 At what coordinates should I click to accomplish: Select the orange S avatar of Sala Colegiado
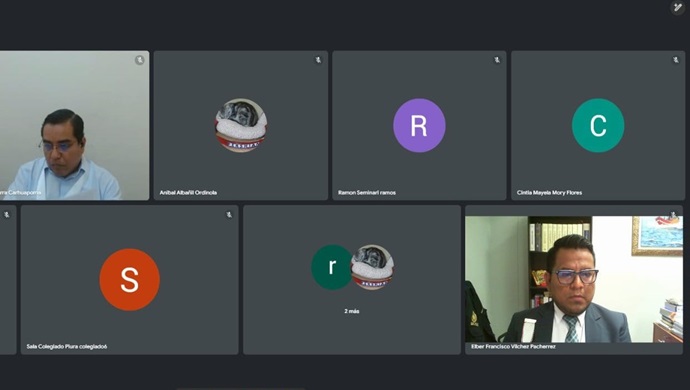click(129, 280)
